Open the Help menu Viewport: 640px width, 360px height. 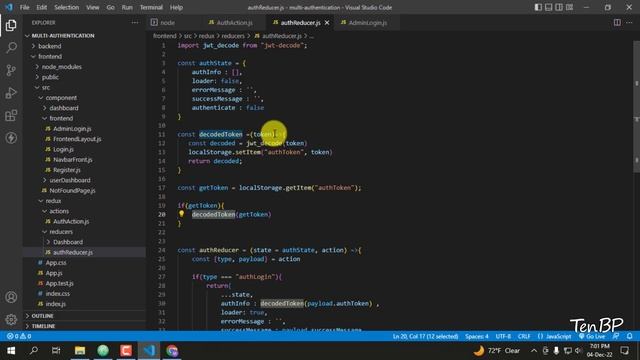click(176, 7)
